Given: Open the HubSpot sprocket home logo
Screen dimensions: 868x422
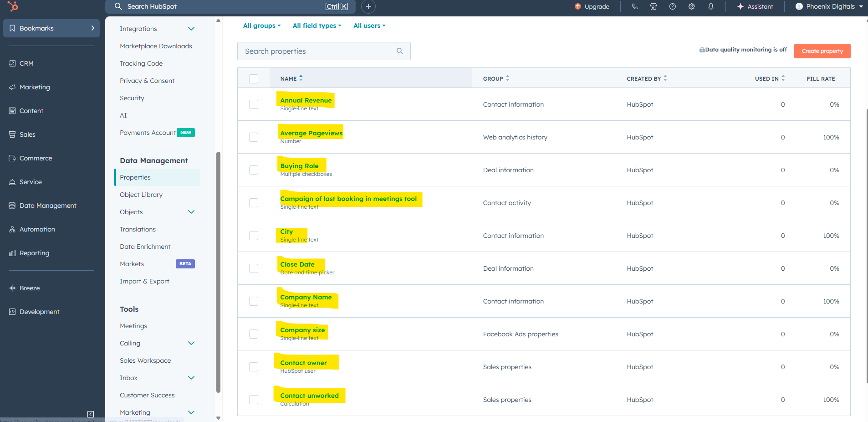Looking at the screenshot, I should coord(13,6).
